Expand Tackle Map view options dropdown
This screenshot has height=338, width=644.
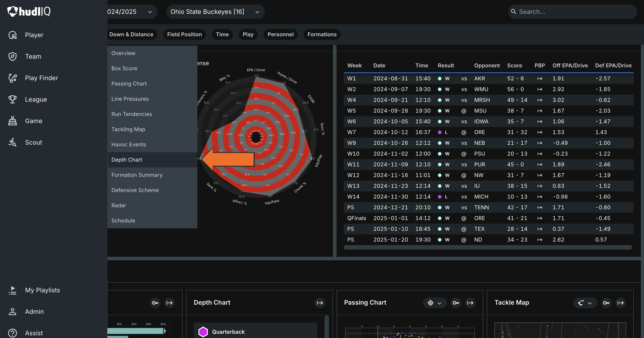pos(585,303)
